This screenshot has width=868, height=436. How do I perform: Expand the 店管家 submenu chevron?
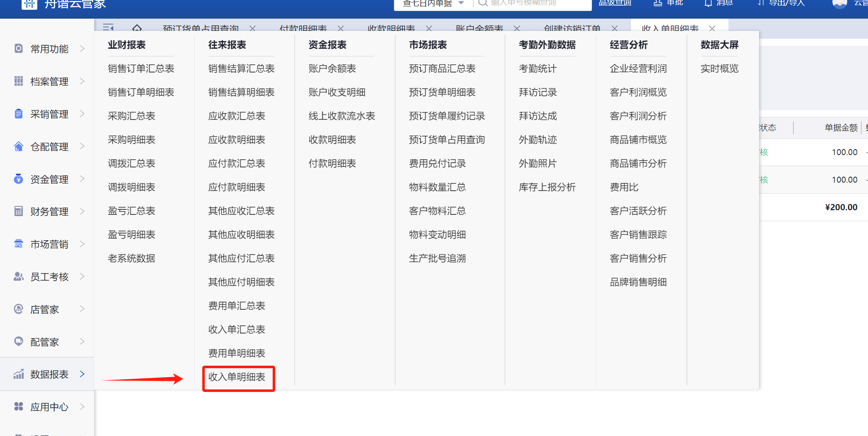(82, 309)
